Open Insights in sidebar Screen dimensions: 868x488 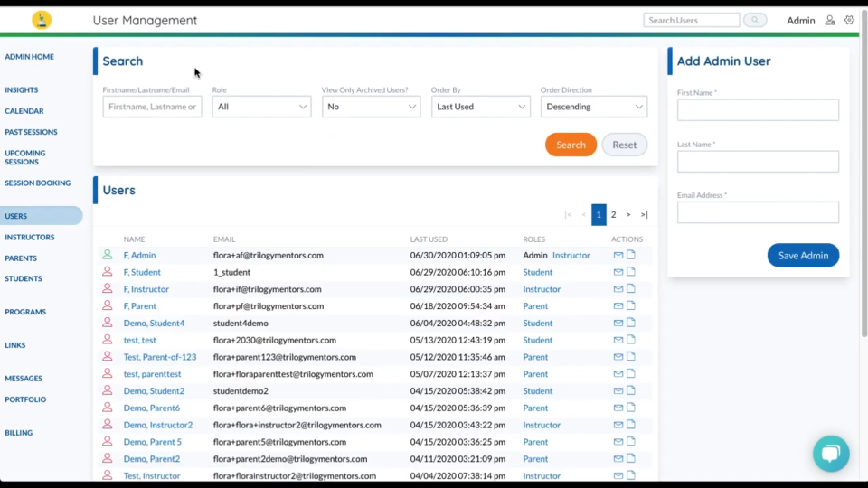click(22, 89)
